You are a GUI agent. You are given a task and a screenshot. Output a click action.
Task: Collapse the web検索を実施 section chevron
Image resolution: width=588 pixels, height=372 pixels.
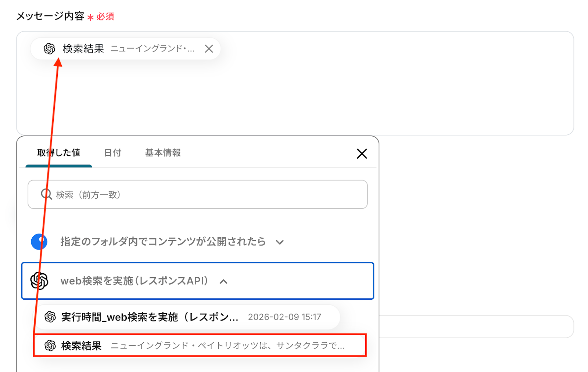point(223,282)
